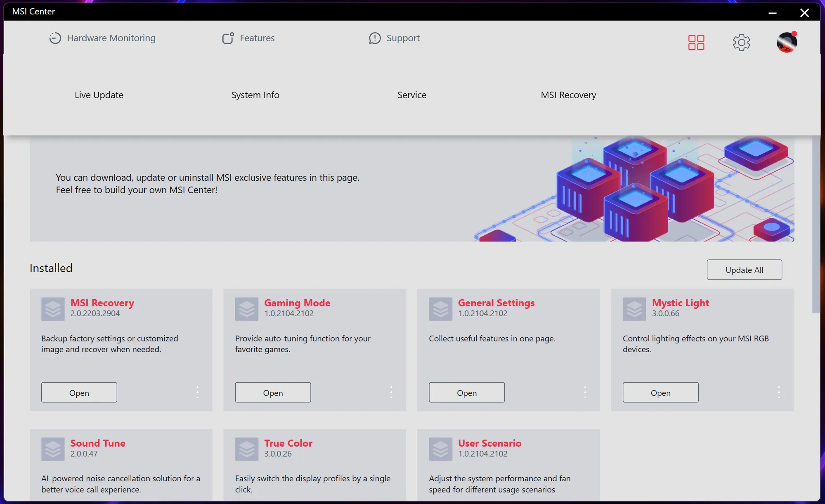Screen dimensions: 825x504
Task: Navigate to System Info section
Action: pos(255,94)
